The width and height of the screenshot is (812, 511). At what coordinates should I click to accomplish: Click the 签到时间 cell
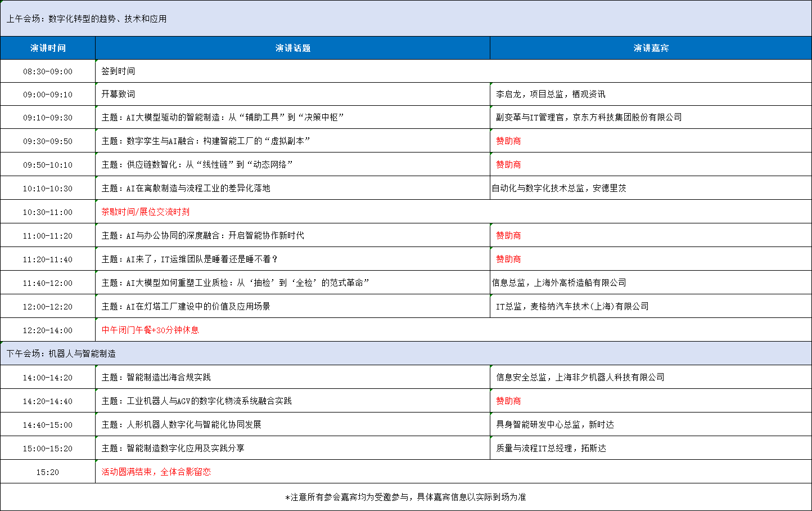click(453, 71)
